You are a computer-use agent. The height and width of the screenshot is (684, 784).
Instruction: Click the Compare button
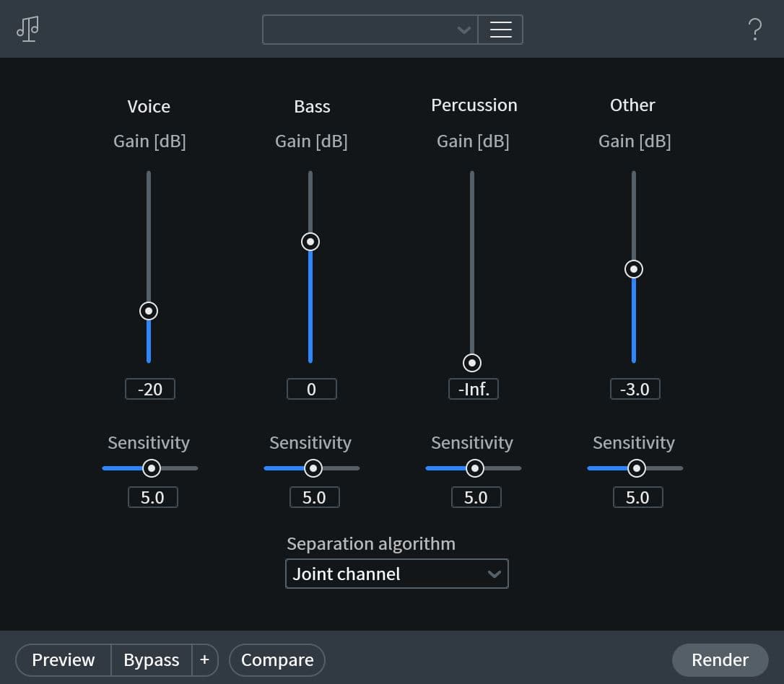(277, 659)
